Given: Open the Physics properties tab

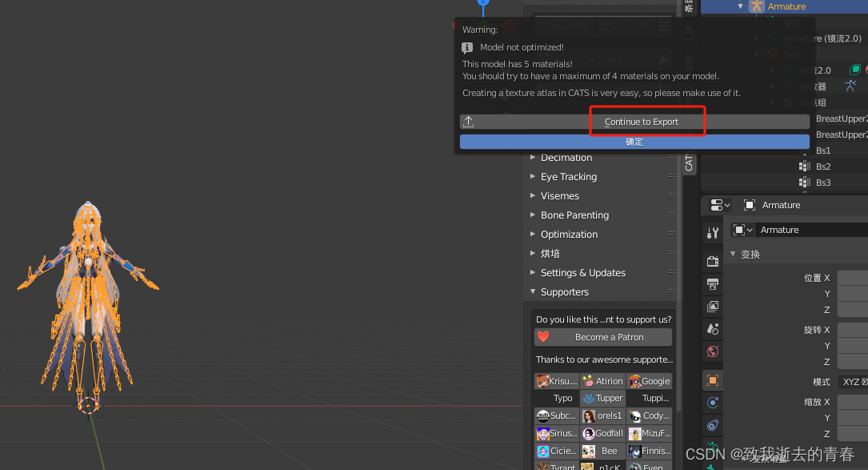Looking at the screenshot, I should pos(713,403).
